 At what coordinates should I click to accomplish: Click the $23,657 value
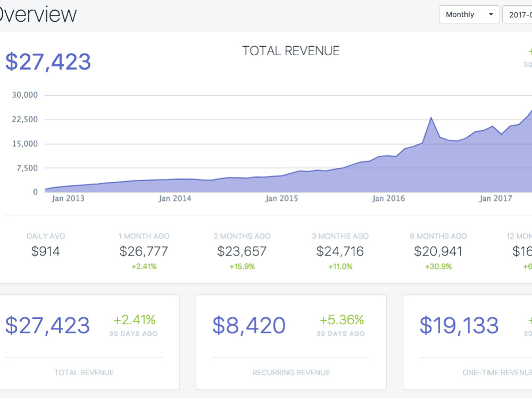(242, 251)
